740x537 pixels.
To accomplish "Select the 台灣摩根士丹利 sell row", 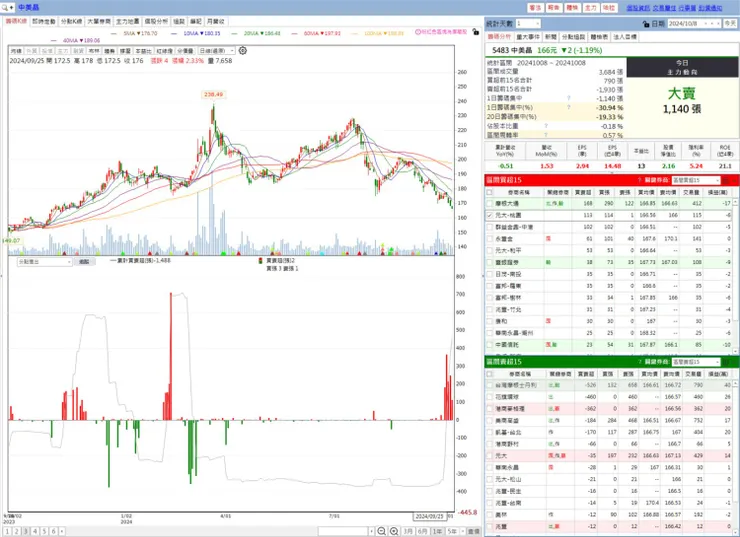I will (x=610, y=385).
